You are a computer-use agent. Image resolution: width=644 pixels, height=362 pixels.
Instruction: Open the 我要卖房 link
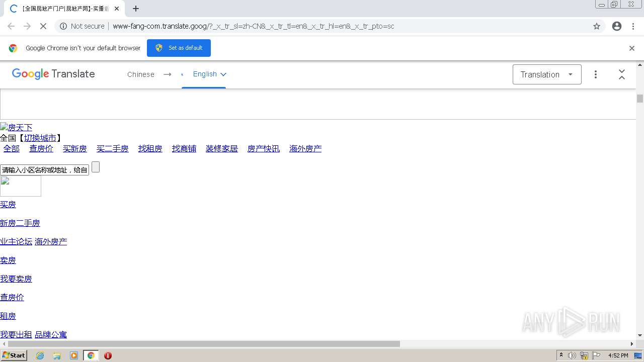coord(16,279)
